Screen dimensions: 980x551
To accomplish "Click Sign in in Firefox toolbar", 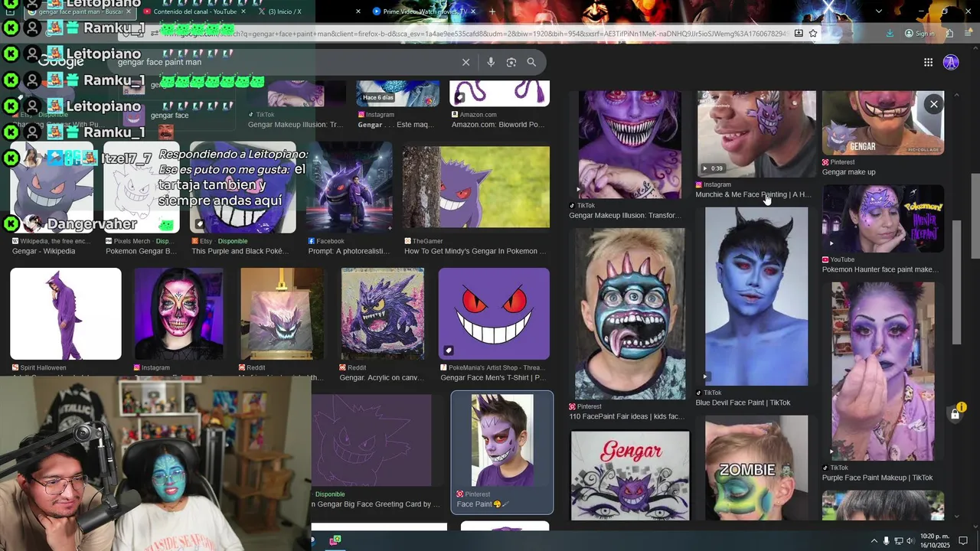I will [920, 34].
